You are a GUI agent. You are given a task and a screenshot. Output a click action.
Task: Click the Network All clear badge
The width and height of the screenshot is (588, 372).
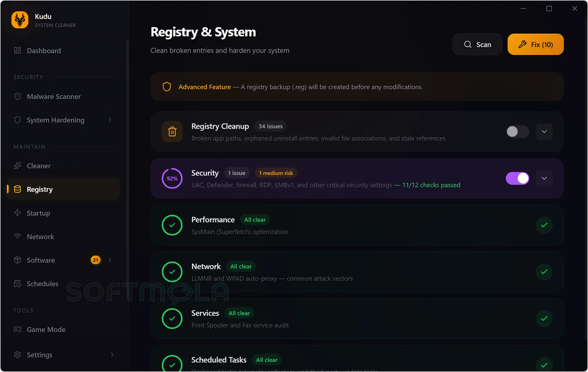click(x=241, y=266)
